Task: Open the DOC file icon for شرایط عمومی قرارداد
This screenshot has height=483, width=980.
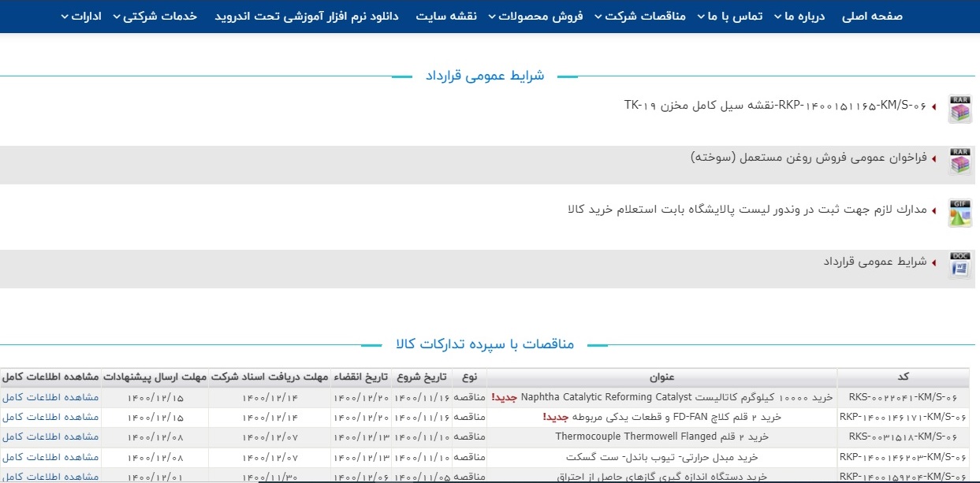Action: point(960,265)
